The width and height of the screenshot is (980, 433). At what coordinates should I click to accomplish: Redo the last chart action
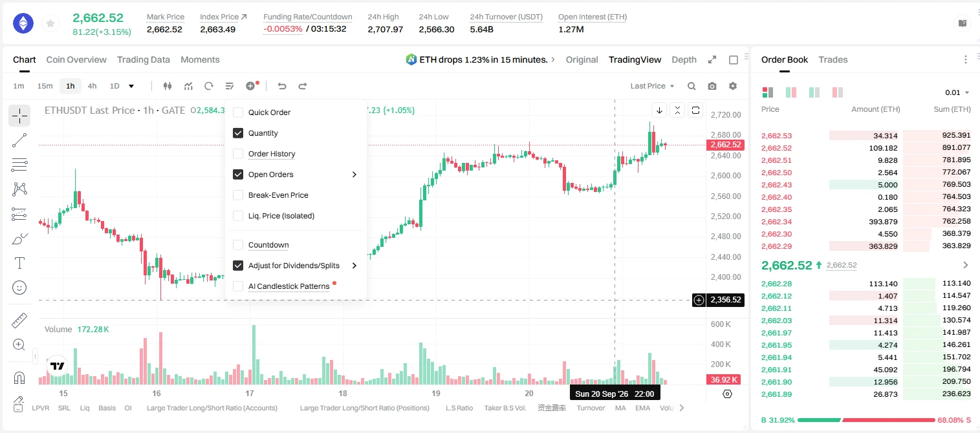click(x=303, y=86)
